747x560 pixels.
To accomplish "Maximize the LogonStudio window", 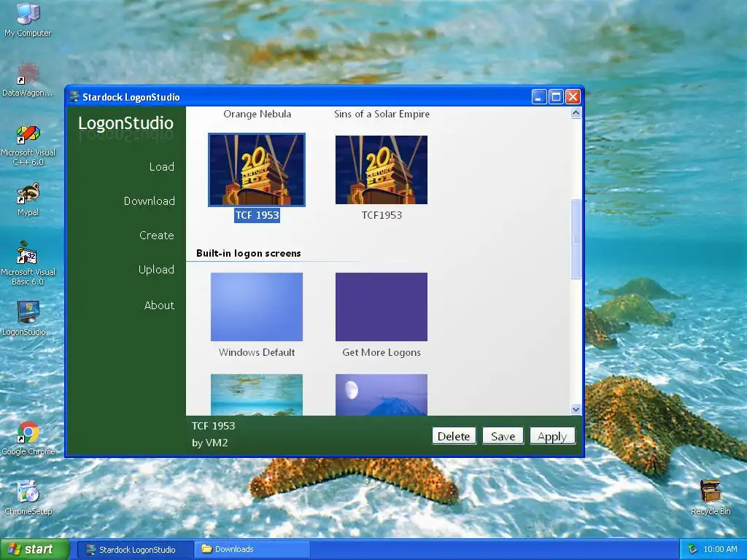I will (556, 97).
